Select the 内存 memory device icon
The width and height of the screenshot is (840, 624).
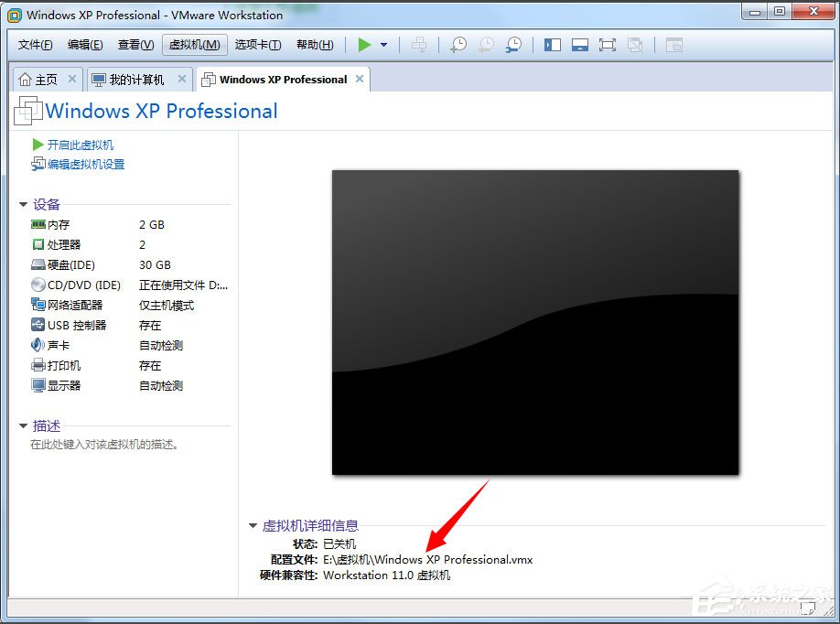click(38, 224)
